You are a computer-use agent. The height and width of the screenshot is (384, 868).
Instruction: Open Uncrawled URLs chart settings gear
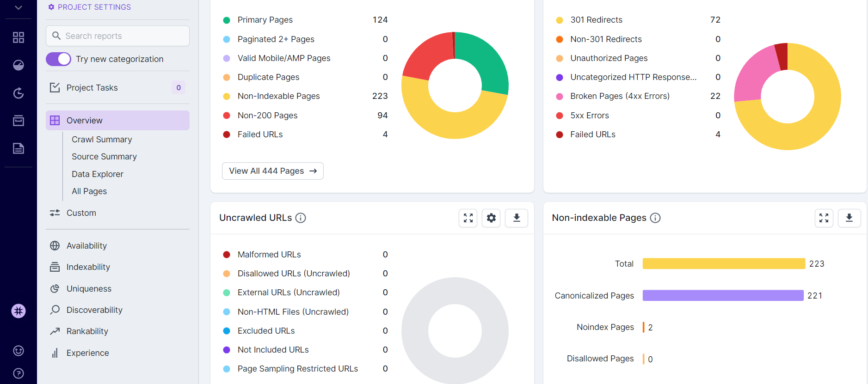491,218
